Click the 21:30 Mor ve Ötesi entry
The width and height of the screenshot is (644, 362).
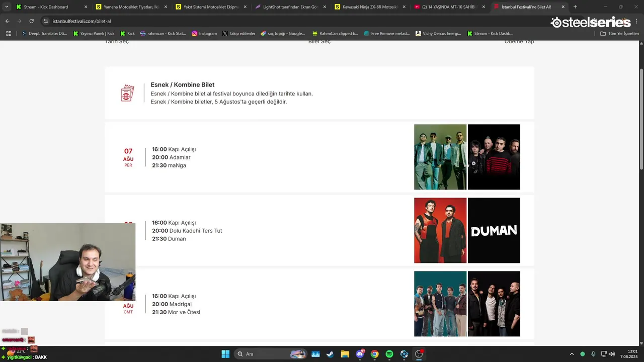click(x=176, y=312)
